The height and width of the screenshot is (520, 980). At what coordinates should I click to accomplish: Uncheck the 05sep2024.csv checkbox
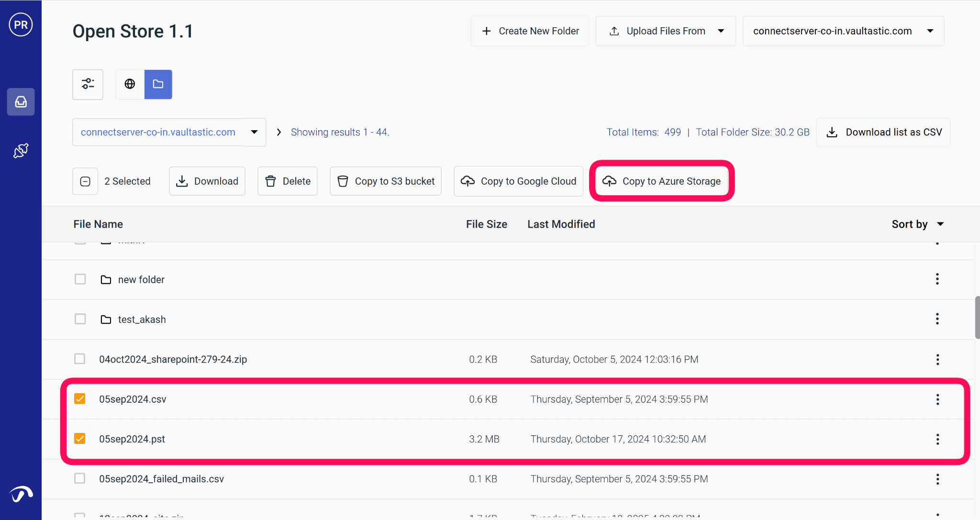80,399
